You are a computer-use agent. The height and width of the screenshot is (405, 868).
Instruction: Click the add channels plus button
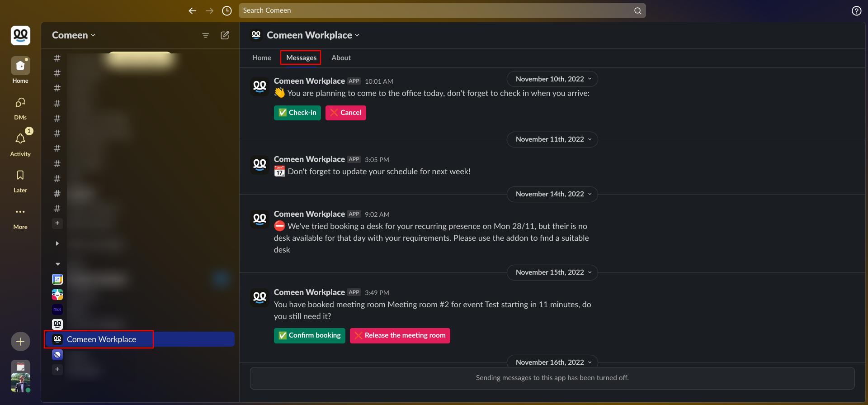57,223
